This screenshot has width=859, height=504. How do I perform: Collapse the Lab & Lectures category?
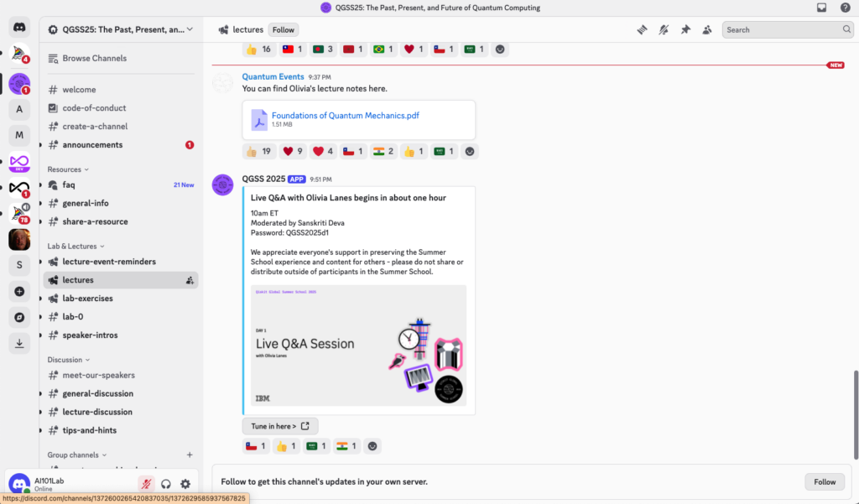[75, 246]
